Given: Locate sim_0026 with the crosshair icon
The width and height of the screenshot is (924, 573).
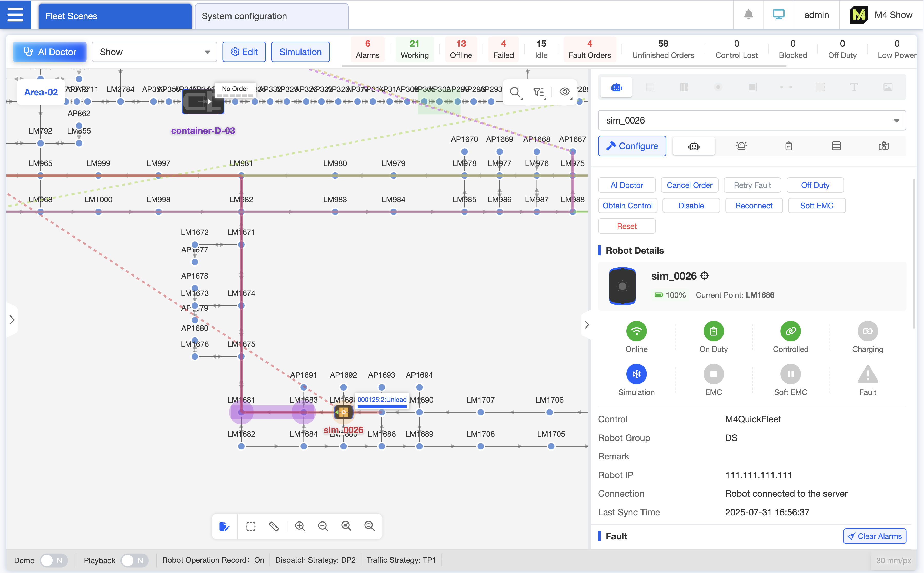Looking at the screenshot, I should tap(705, 276).
